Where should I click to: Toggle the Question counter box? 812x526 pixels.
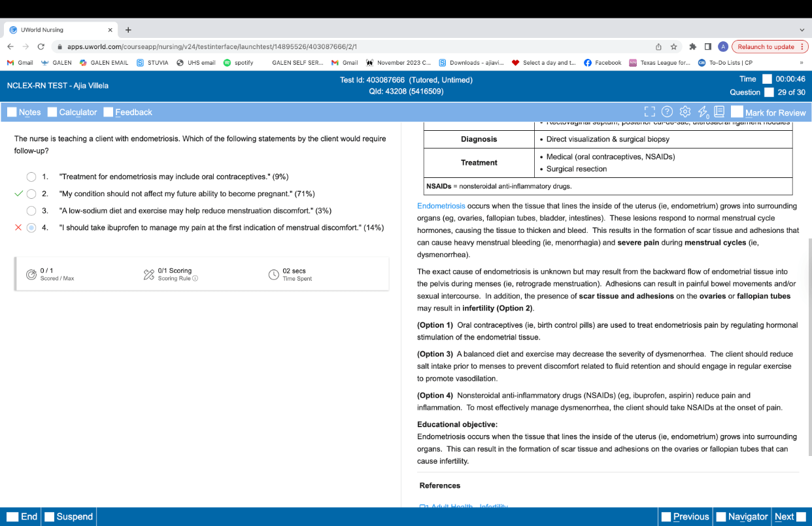click(x=770, y=92)
